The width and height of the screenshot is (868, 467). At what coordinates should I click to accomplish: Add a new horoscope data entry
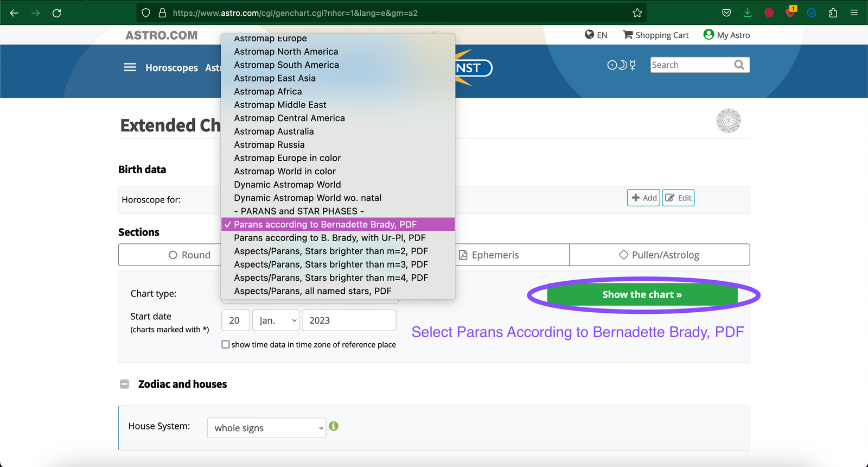[x=643, y=198]
